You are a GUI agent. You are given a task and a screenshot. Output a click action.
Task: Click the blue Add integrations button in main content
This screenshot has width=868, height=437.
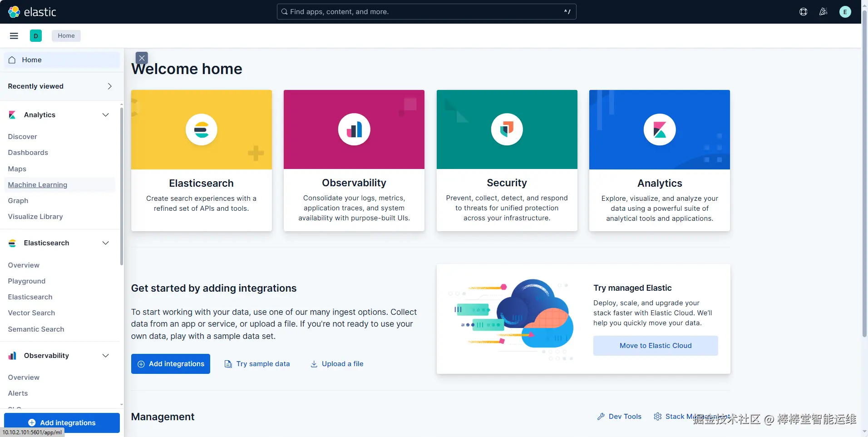[171, 364]
